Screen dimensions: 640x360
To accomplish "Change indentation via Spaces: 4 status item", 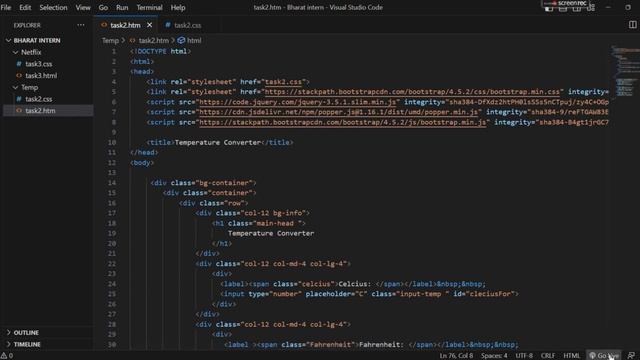I will [494, 356].
